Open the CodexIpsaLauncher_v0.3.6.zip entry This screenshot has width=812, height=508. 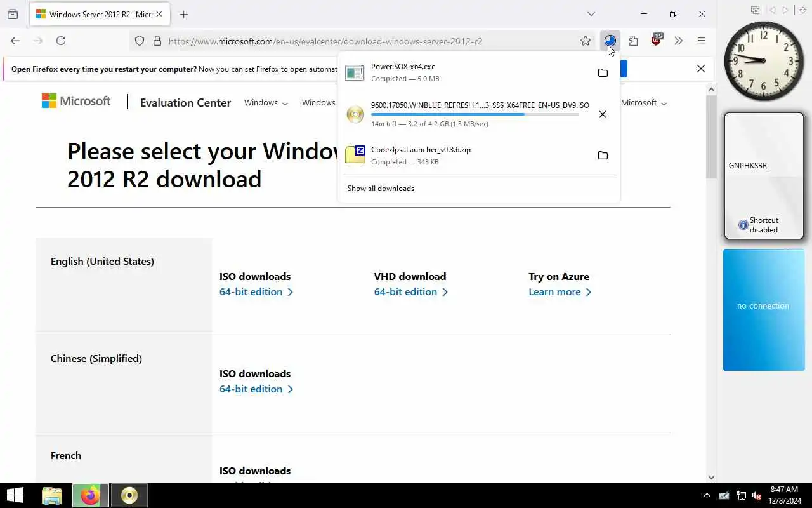pos(466,156)
